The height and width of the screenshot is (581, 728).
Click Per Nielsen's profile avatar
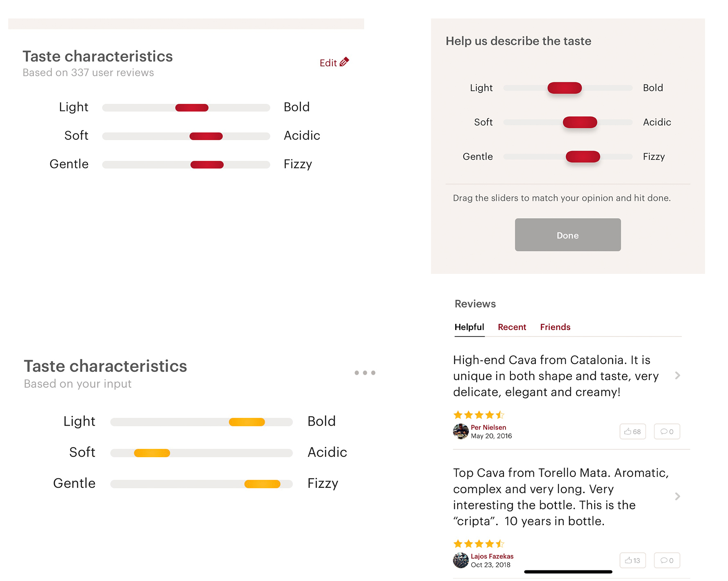460,431
